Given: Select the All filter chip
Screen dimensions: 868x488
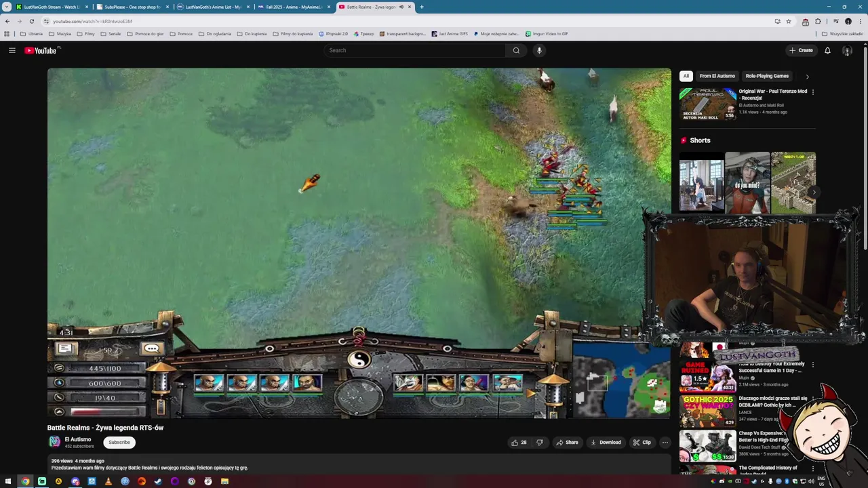Looking at the screenshot, I should [686, 76].
